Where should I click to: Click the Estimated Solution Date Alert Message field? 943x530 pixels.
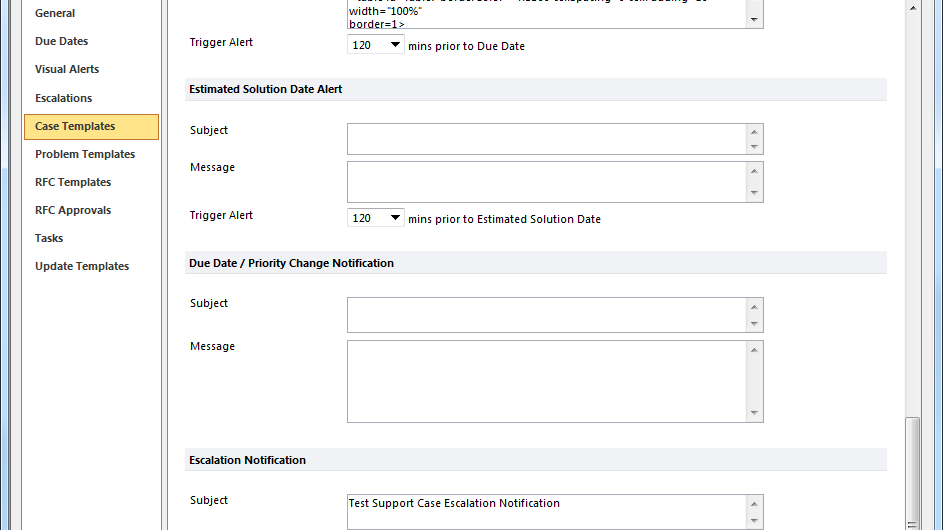547,182
